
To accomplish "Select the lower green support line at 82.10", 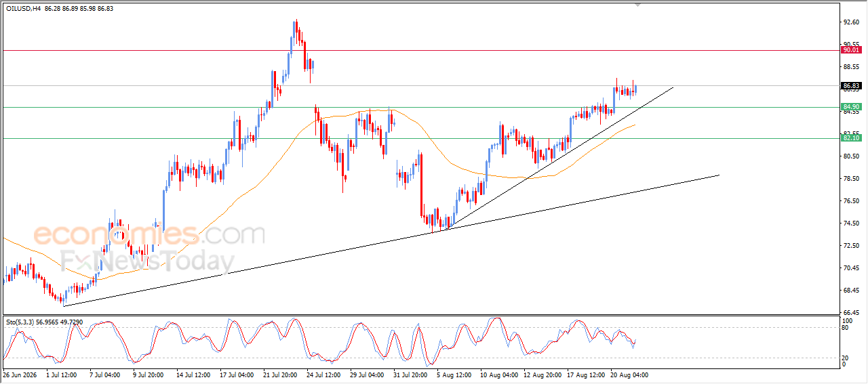I will tap(420, 138).
